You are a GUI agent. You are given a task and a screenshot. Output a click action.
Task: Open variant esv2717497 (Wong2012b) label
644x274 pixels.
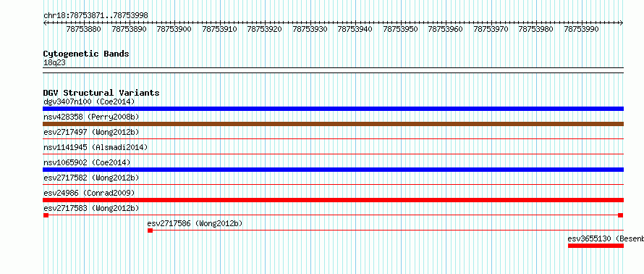click(x=91, y=132)
